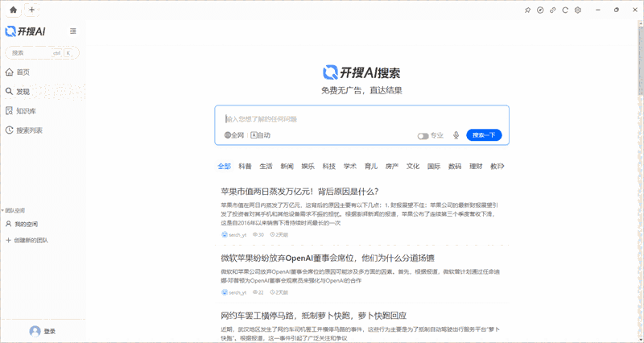
Task: Click the 开搜AI logo in sidebar
Action: tap(26, 31)
